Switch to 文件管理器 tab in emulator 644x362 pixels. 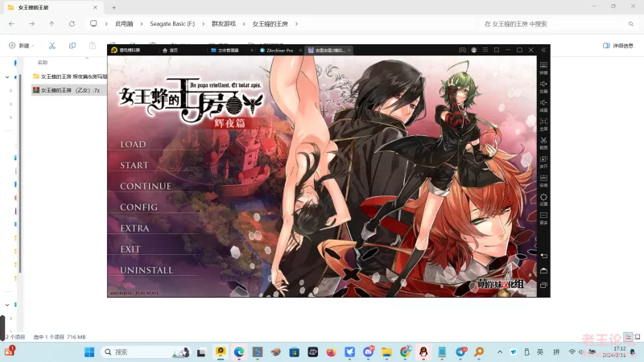click(x=225, y=50)
